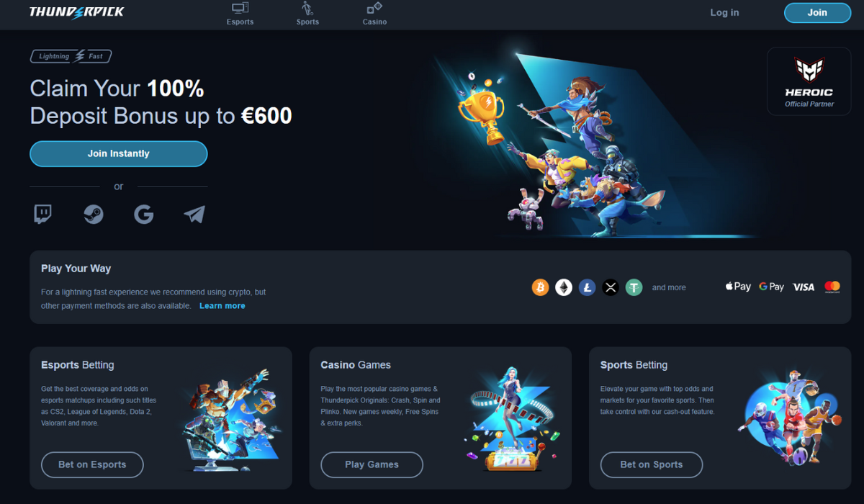
Task: Click the Ethereum payment icon
Action: click(x=564, y=287)
